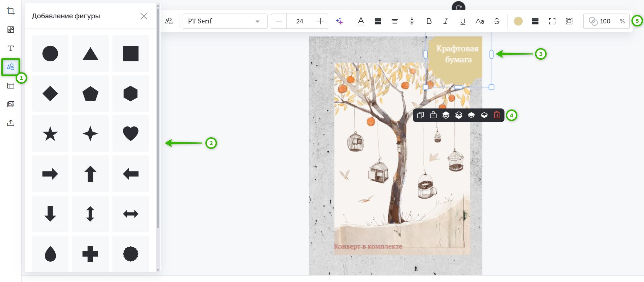Open the shapes tool in left sidebar
This screenshot has width=644, height=282.
click(11, 67)
